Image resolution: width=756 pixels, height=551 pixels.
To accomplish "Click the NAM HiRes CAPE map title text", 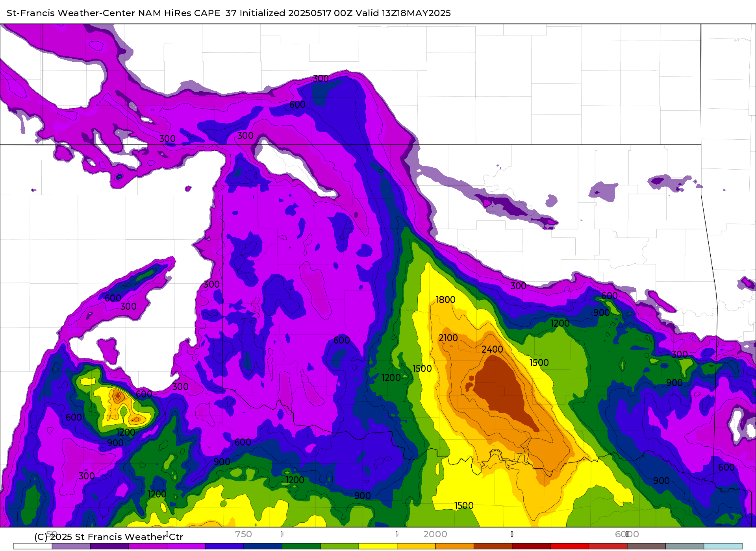I will 228,13.
